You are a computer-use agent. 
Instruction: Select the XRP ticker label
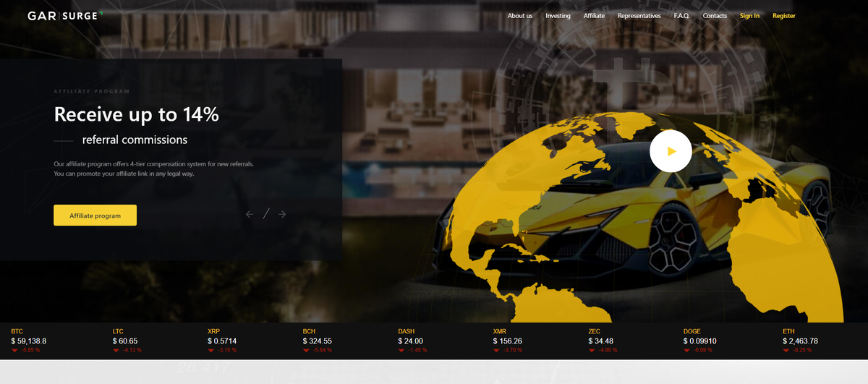pos(213,331)
